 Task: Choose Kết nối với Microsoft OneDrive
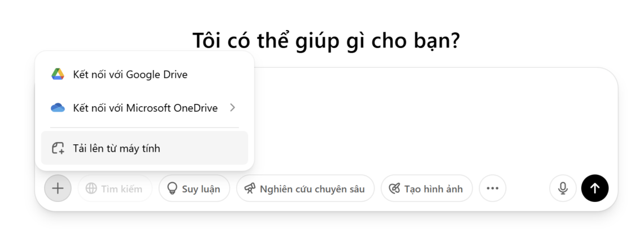[145, 108]
